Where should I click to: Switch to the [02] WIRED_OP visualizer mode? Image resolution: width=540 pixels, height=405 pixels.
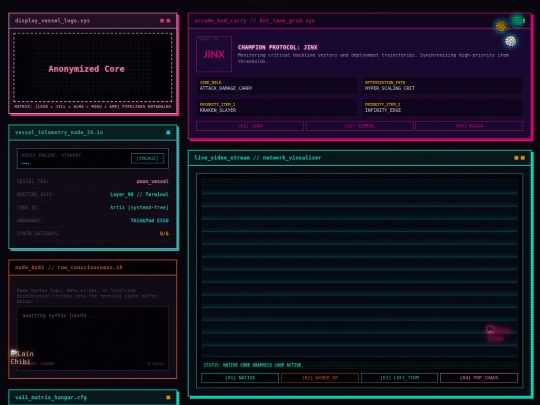320,378
